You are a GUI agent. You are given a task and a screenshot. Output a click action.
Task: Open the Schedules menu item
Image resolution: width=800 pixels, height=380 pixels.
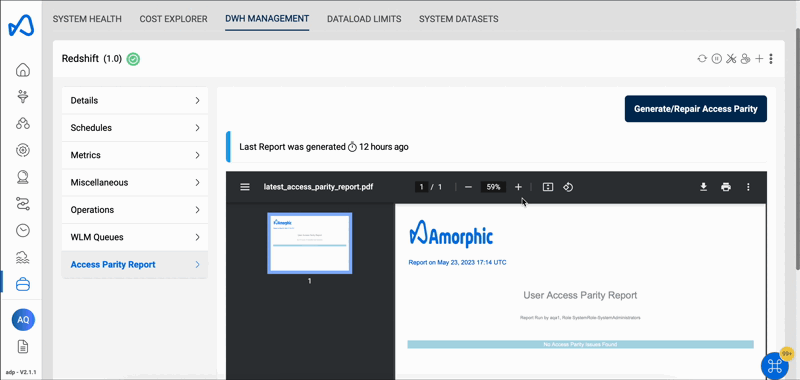click(135, 128)
